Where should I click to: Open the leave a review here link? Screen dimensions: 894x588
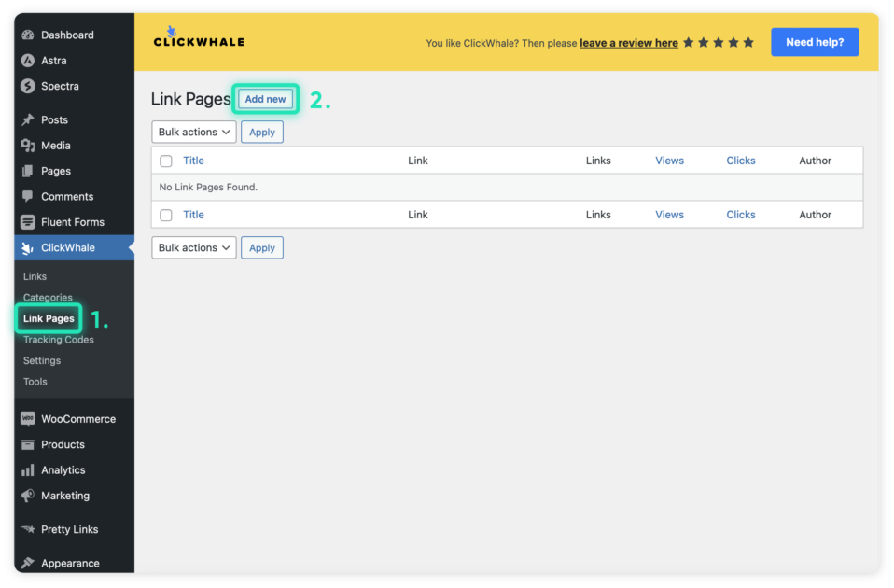pyautogui.click(x=629, y=42)
